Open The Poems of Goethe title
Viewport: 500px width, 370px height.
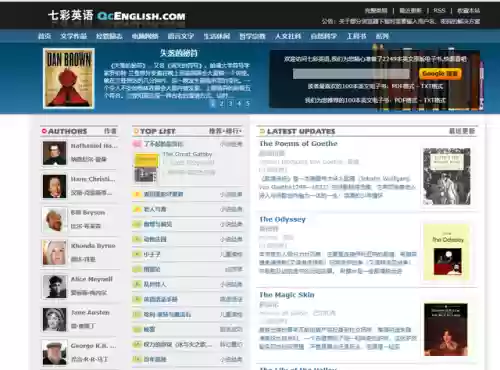(x=298, y=144)
